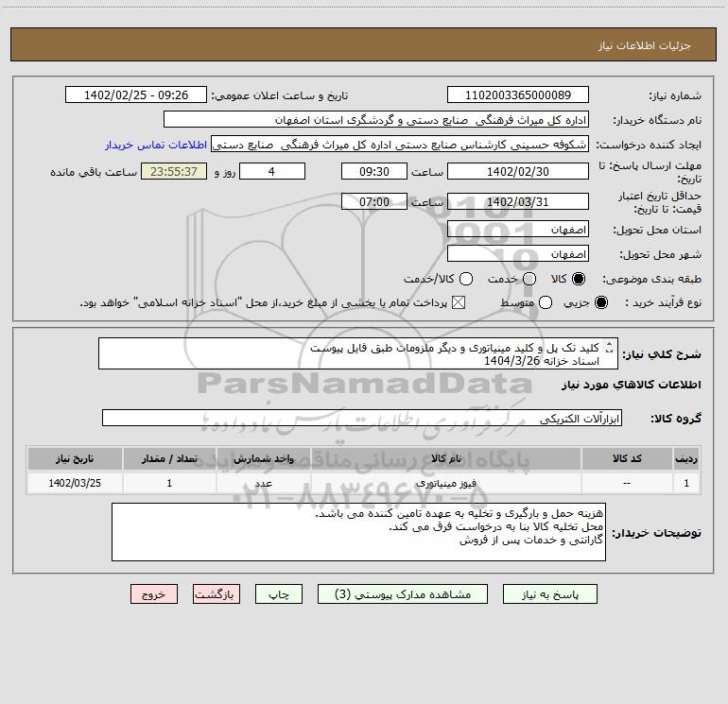Click the شرح کلی نیاز description textbox
The height and width of the screenshot is (704, 728).
coord(358,353)
